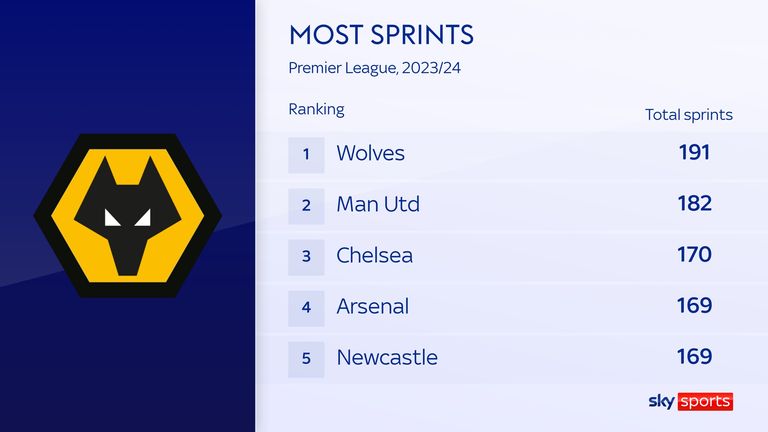Click Man Utd's 182 sprints value
Image resolution: width=768 pixels, height=432 pixels.
click(695, 203)
